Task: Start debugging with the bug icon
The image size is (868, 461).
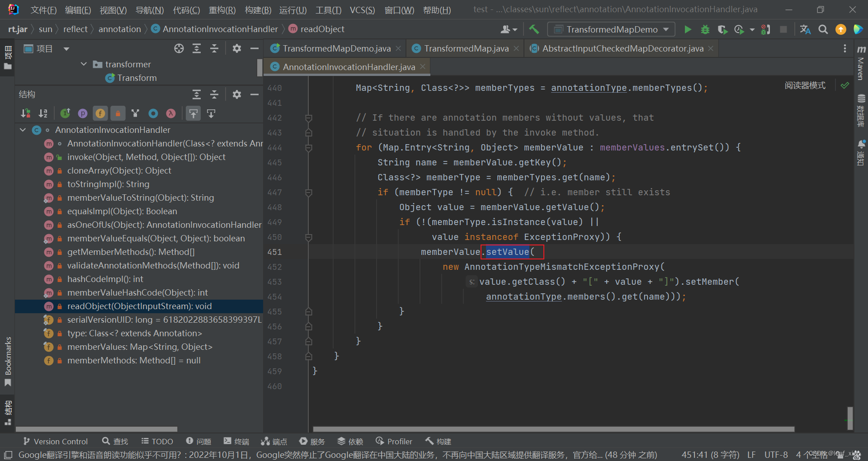Action: tap(705, 29)
